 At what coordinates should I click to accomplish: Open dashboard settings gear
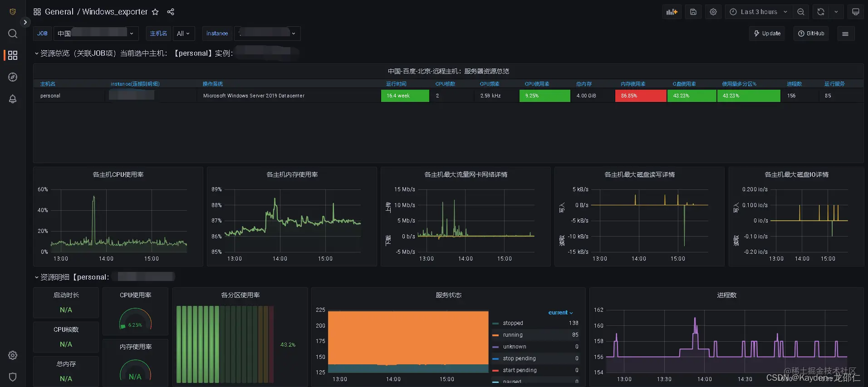(x=713, y=12)
